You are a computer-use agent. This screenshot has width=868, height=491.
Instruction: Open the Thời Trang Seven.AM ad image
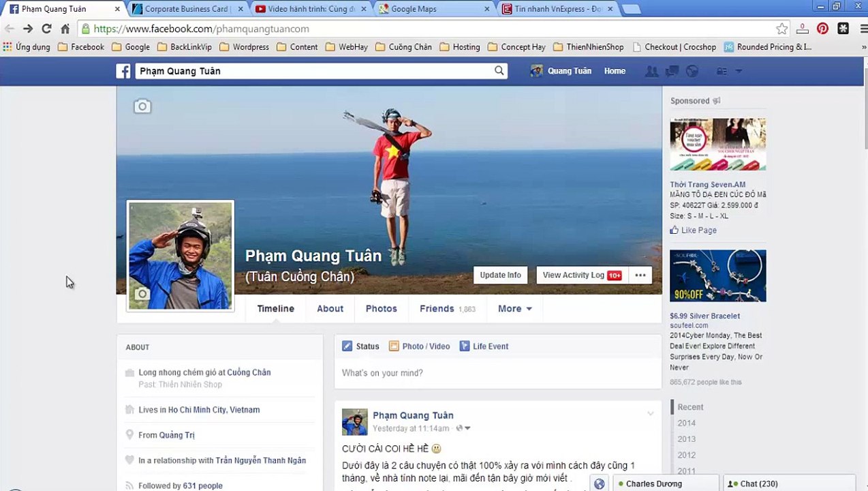pos(718,145)
